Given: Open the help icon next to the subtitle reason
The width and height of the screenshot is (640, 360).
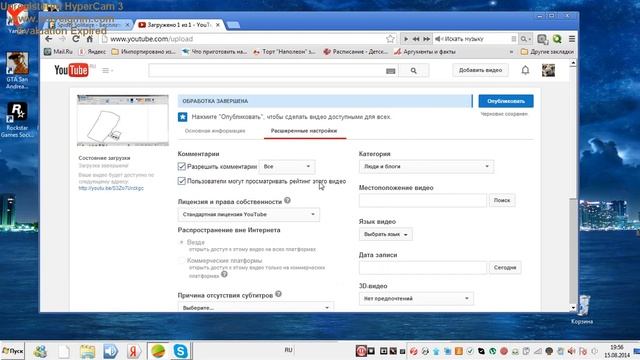Looking at the screenshot, I should pos(278,294).
